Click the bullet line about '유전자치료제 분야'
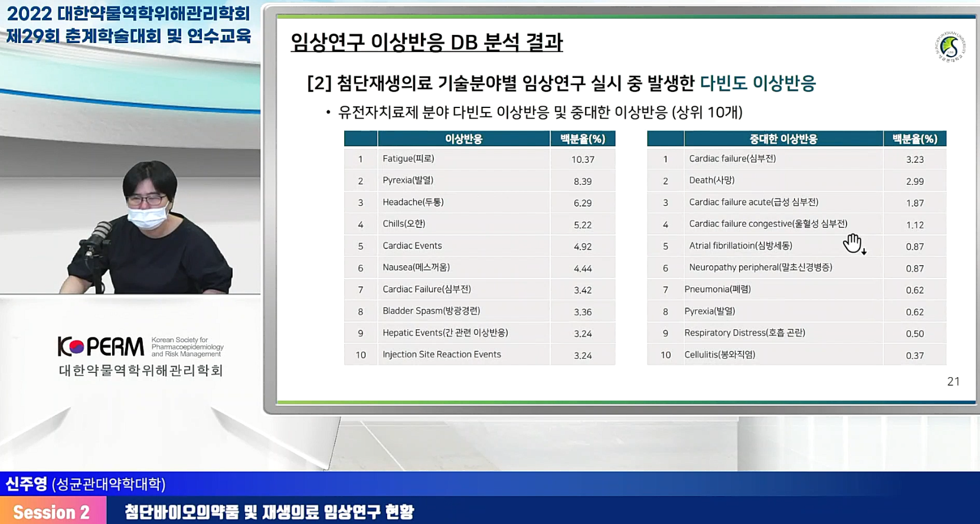 pyautogui.click(x=540, y=112)
